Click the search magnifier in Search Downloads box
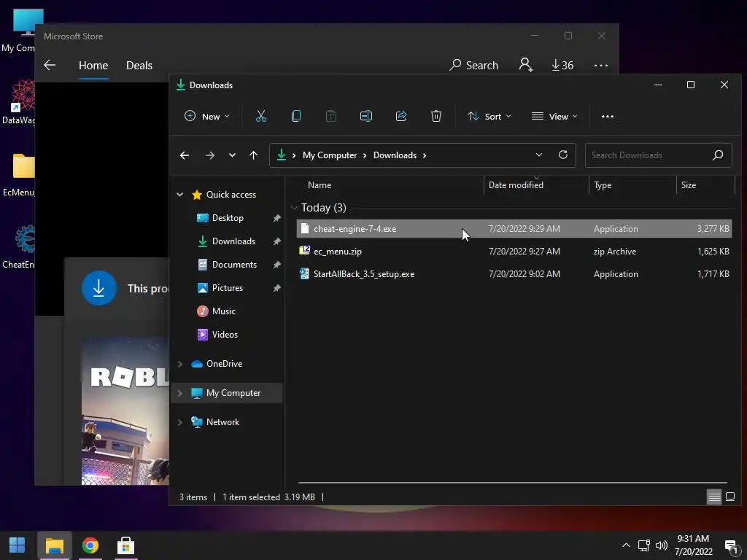 tap(718, 155)
